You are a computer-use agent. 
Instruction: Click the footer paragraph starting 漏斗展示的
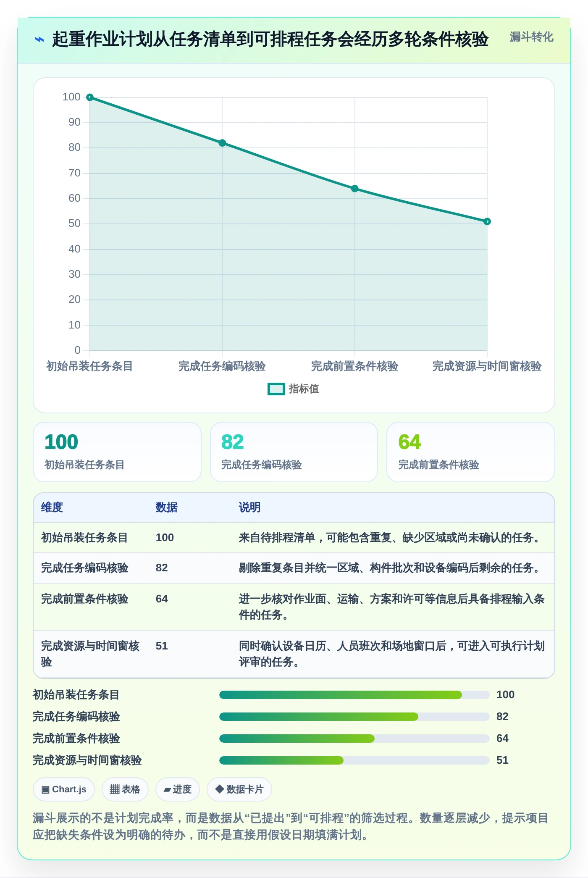[290, 826]
